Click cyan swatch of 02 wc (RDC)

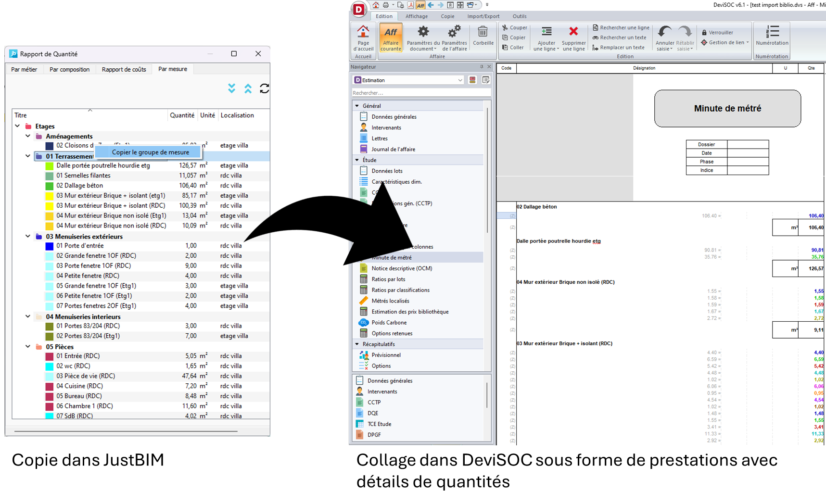tap(49, 366)
